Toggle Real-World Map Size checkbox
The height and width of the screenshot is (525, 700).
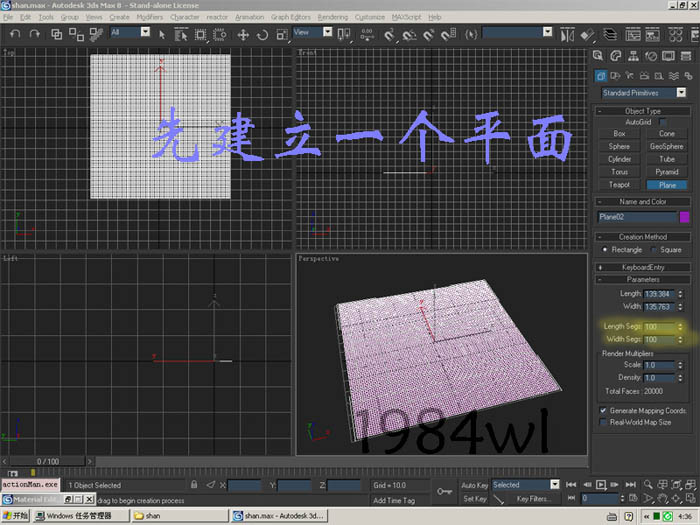click(603, 422)
